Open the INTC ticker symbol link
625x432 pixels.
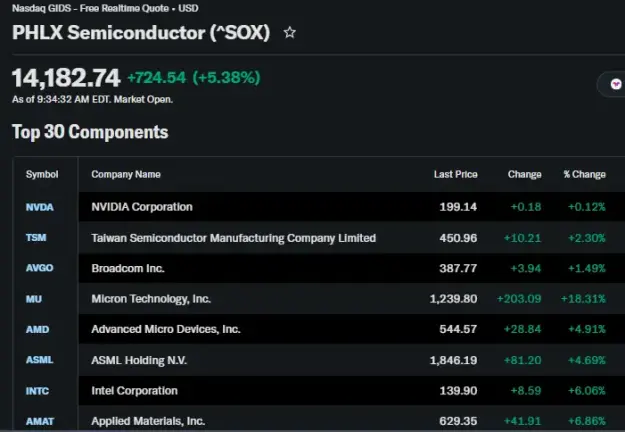pyautogui.click(x=37, y=391)
